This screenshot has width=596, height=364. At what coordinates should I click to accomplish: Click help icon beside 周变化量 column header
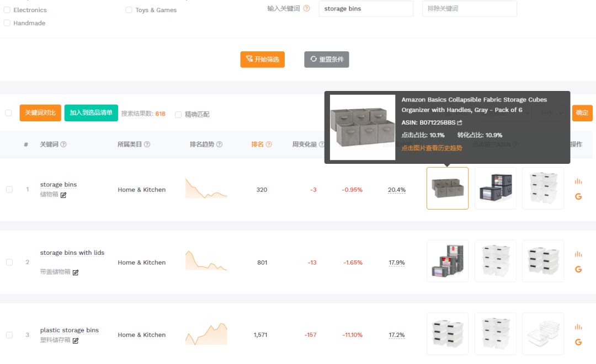point(322,144)
